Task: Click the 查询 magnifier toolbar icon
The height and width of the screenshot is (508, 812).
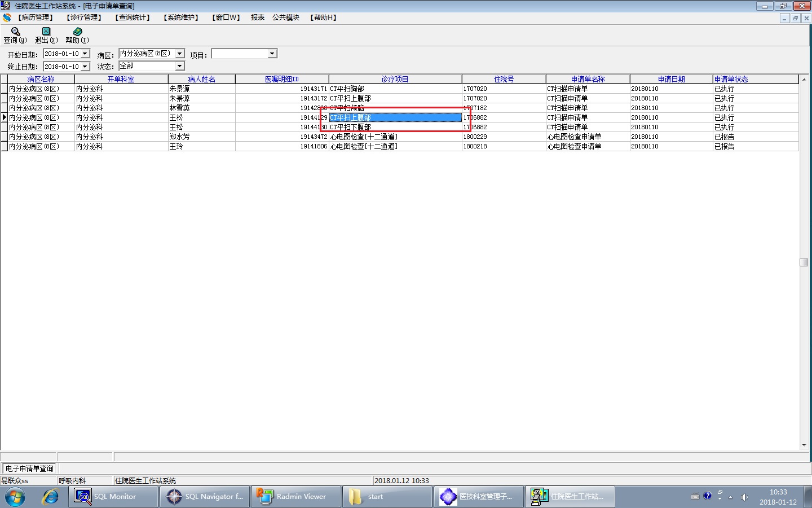Action: click(15, 32)
